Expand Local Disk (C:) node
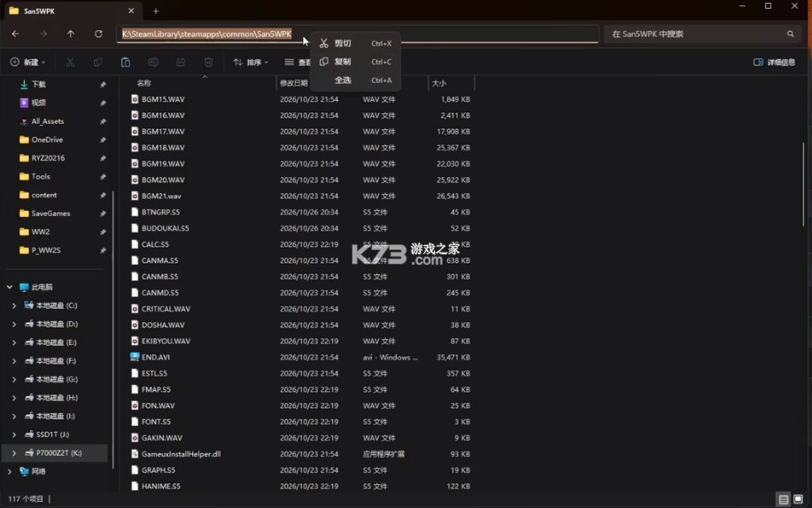The height and width of the screenshot is (508, 812). click(14, 305)
